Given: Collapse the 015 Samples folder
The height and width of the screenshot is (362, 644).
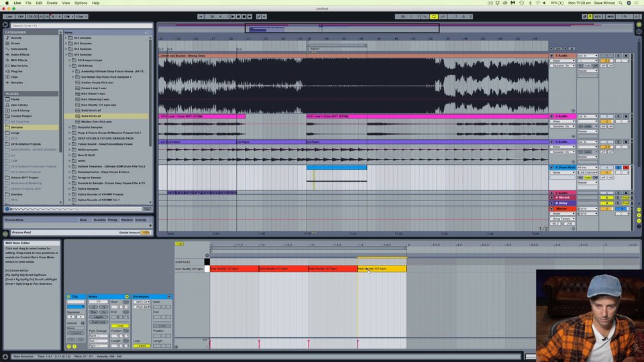Looking at the screenshot, I should tap(66, 54).
